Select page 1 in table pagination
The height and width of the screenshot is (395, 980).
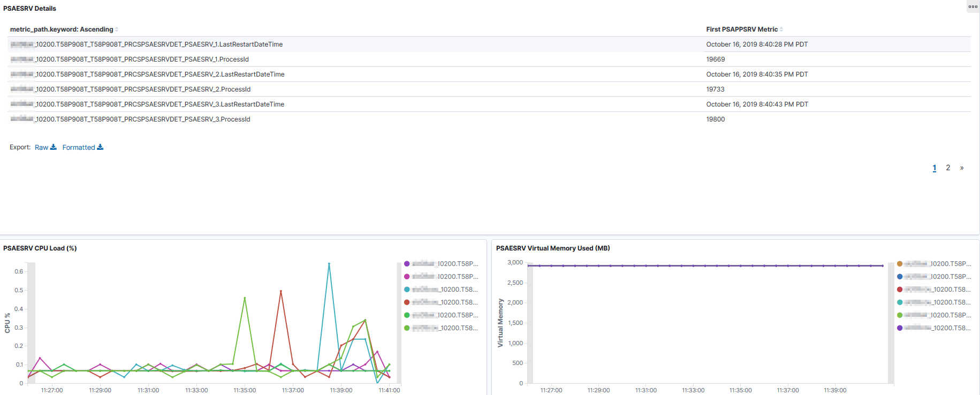coord(935,168)
